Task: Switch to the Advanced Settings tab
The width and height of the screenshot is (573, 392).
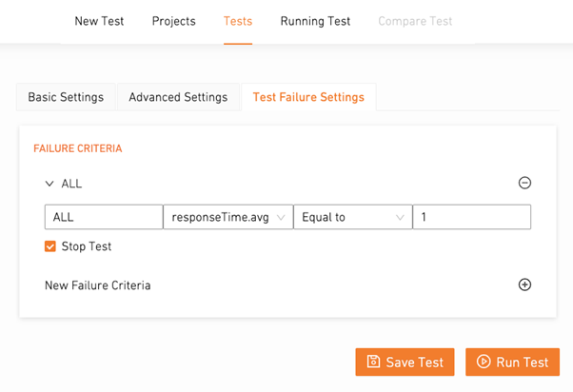Action: 178,97
